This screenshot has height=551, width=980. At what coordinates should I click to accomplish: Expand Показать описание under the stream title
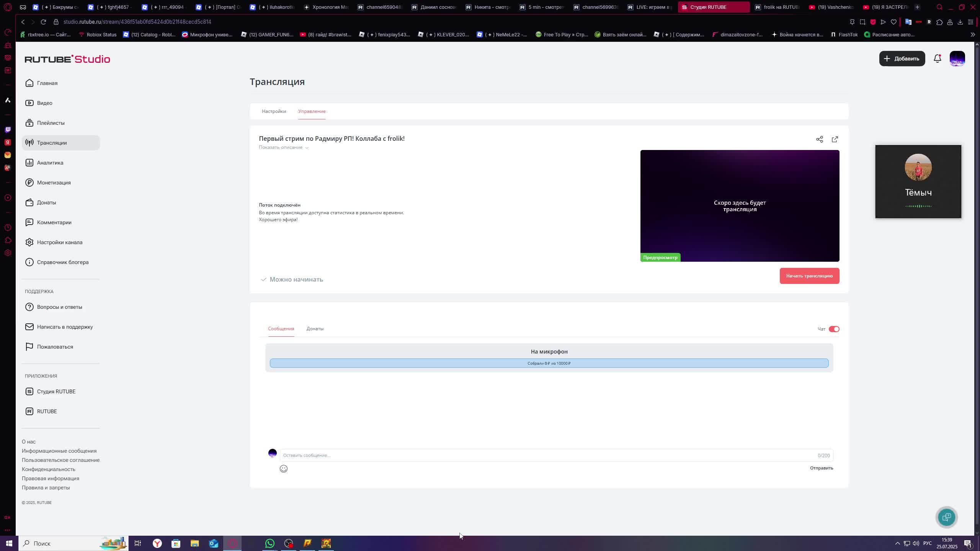[x=283, y=147]
